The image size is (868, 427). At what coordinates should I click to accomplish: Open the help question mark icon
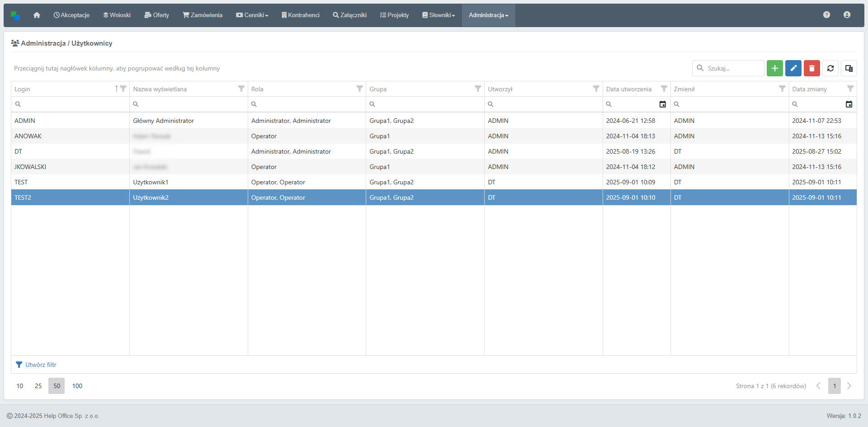point(826,15)
